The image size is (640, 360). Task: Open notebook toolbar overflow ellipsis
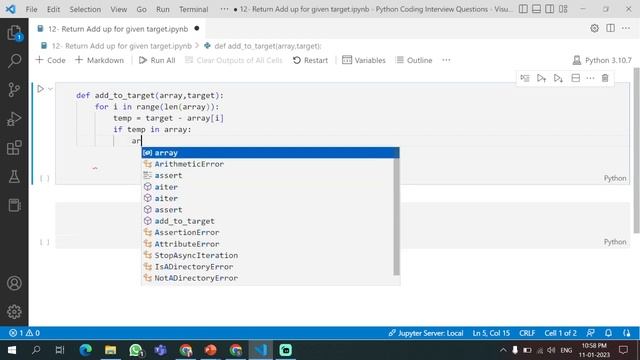(446, 60)
